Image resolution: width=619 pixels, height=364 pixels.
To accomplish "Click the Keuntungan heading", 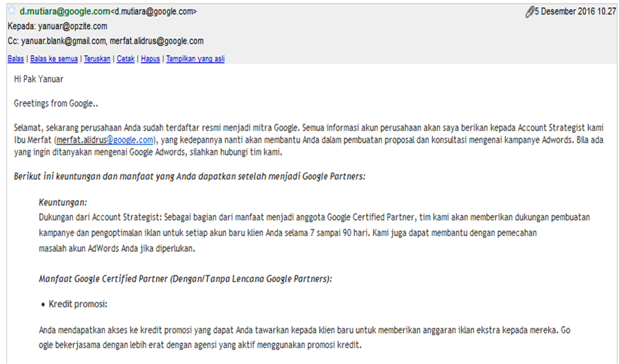I will 63,202.
